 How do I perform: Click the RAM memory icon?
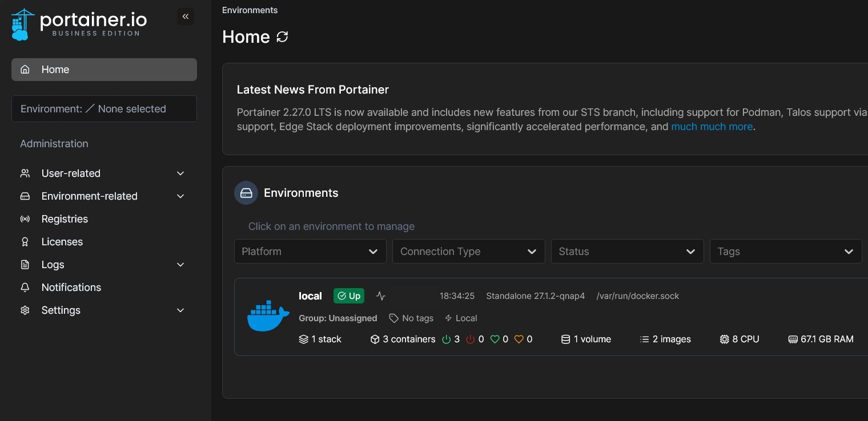tap(793, 339)
